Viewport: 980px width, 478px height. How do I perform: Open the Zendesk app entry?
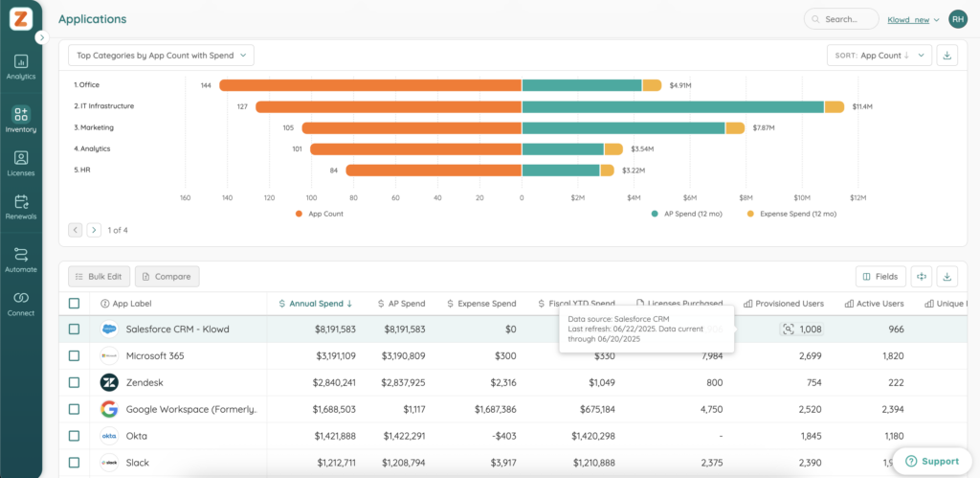click(145, 382)
